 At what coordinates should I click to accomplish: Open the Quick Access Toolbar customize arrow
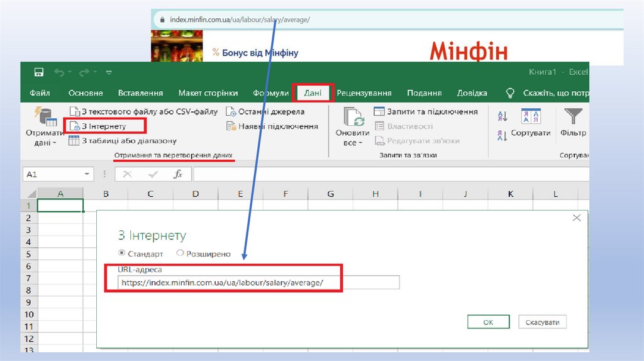click(109, 73)
